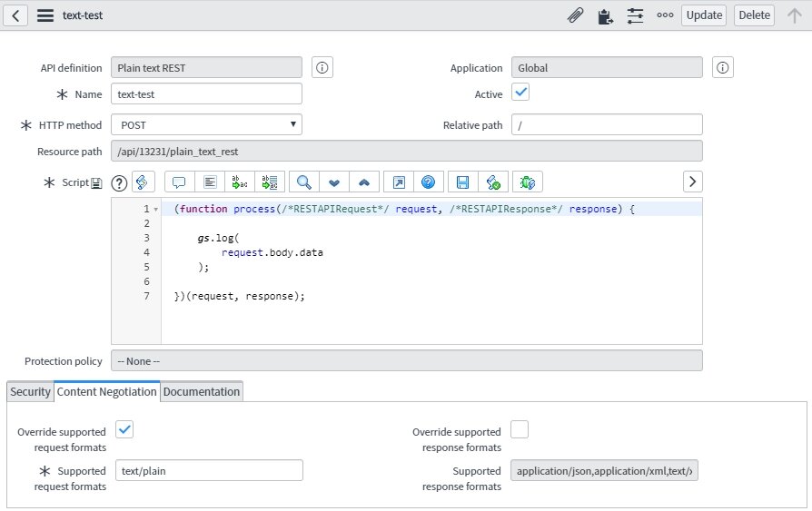Click the format code icon
812x511 pixels.
click(x=210, y=182)
